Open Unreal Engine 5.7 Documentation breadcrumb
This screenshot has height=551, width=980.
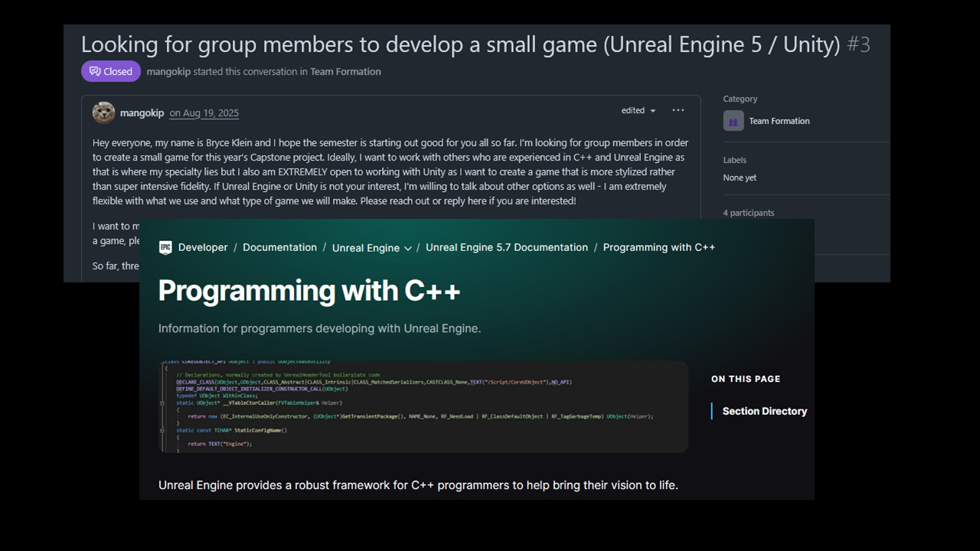pos(507,247)
